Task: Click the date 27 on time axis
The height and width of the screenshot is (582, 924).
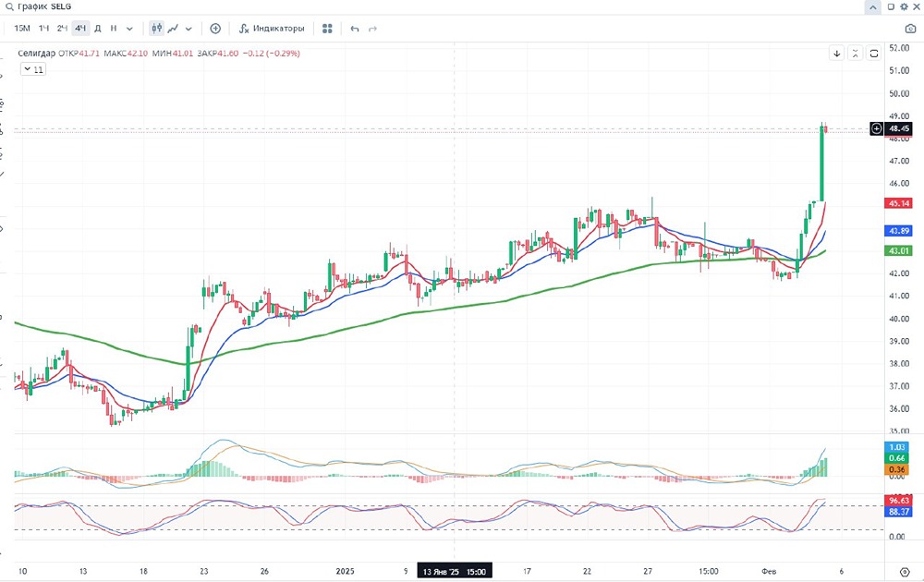Action: point(648,572)
